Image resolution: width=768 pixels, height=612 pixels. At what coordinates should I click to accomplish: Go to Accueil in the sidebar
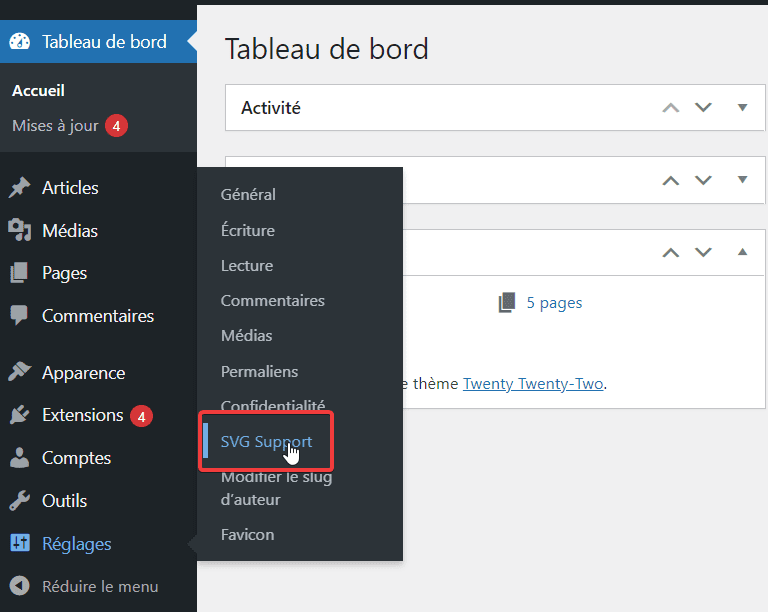pyautogui.click(x=38, y=91)
